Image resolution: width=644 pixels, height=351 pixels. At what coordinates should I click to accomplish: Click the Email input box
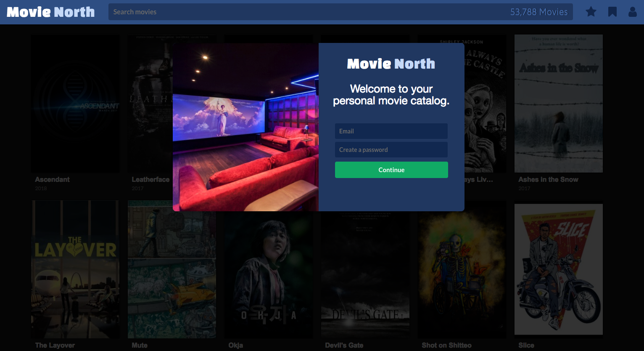coord(391,131)
